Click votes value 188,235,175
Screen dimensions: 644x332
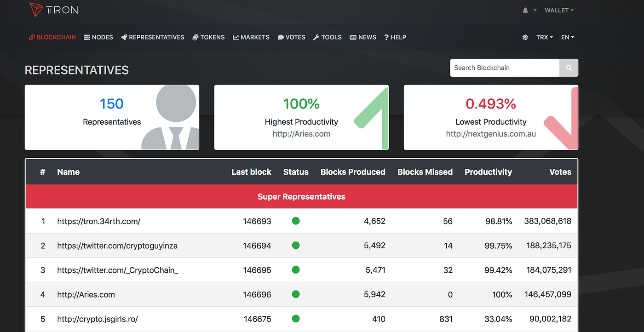pyautogui.click(x=548, y=246)
